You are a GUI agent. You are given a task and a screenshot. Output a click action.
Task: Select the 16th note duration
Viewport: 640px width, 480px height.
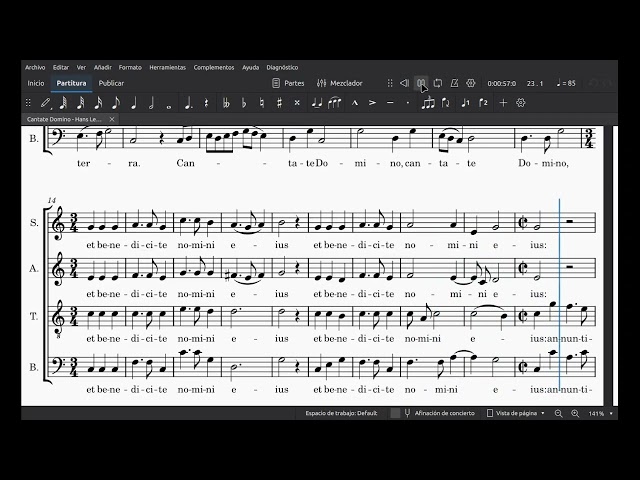pos(98,103)
